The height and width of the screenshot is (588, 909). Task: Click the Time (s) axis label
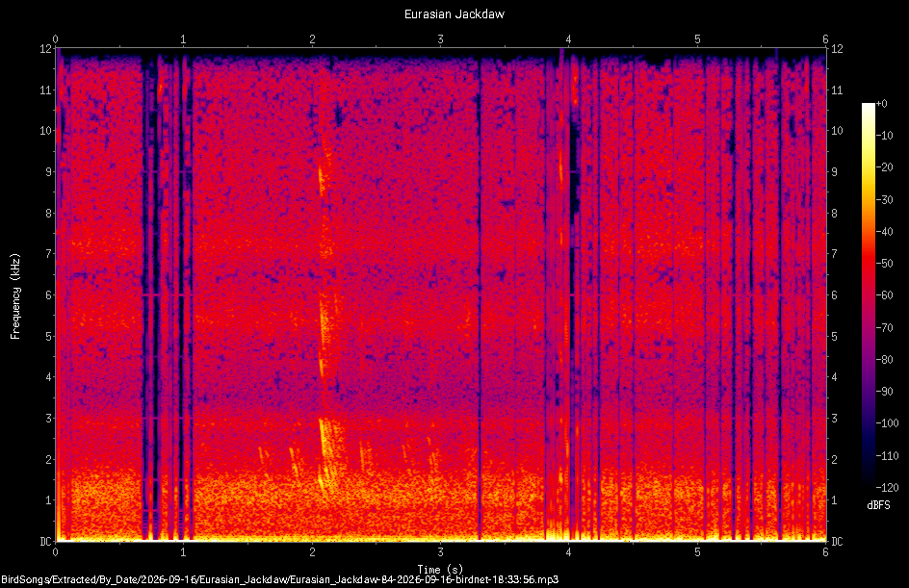pos(440,570)
